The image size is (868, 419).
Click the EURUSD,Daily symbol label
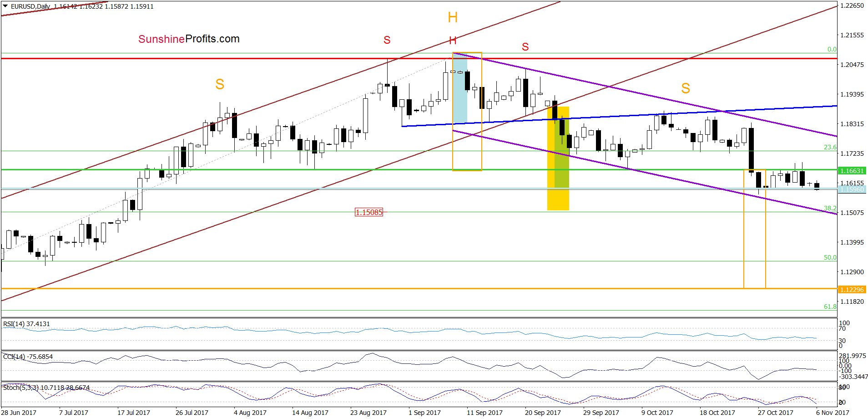30,6
